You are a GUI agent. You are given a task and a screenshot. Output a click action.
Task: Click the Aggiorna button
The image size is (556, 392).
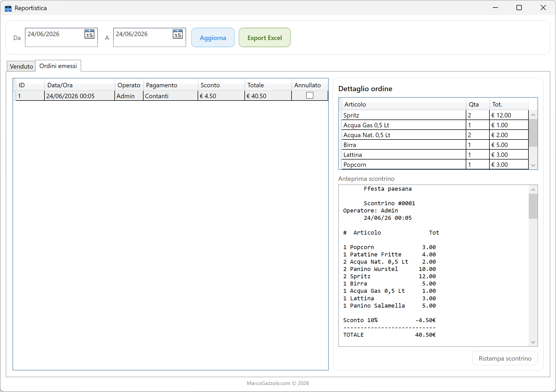pyautogui.click(x=213, y=37)
